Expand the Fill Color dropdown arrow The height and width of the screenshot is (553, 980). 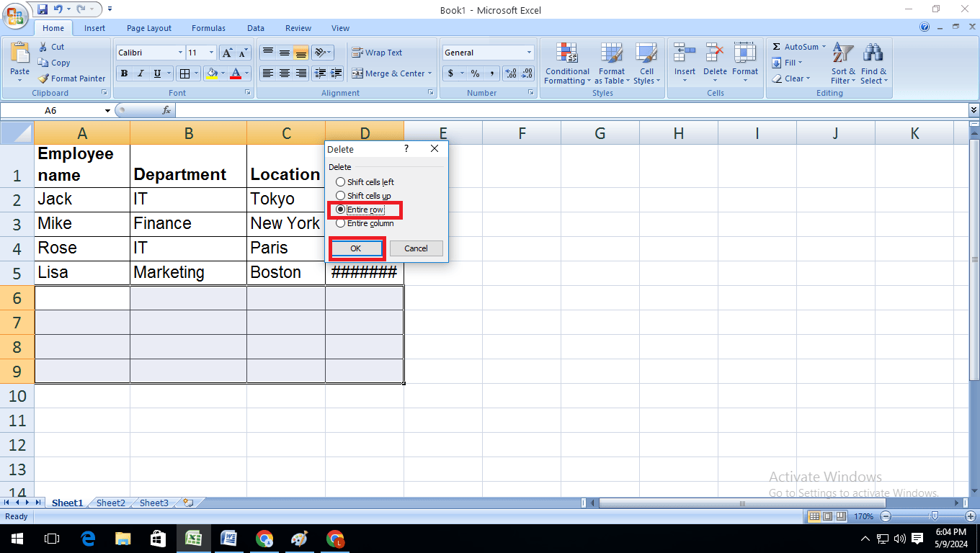coord(224,73)
